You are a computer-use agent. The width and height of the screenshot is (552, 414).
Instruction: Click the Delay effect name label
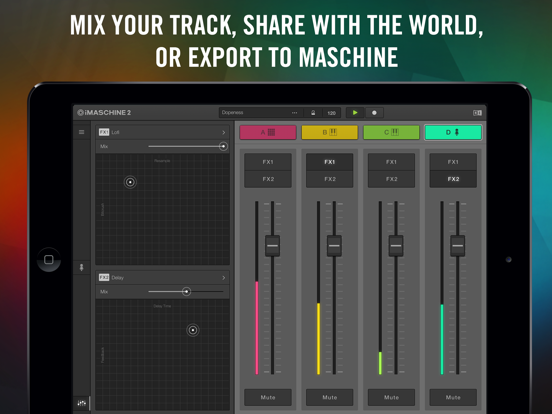point(118,278)
